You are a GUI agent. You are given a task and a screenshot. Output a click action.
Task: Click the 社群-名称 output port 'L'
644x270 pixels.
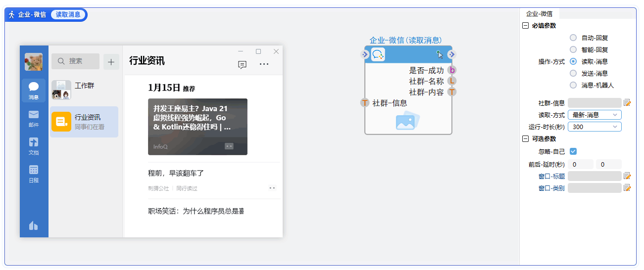coord(452,81)
